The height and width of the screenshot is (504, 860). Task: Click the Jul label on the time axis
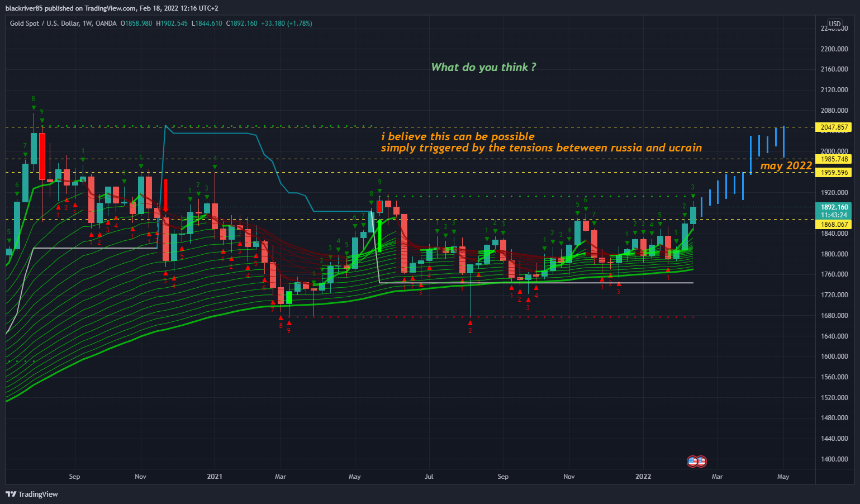click(429, 477)
